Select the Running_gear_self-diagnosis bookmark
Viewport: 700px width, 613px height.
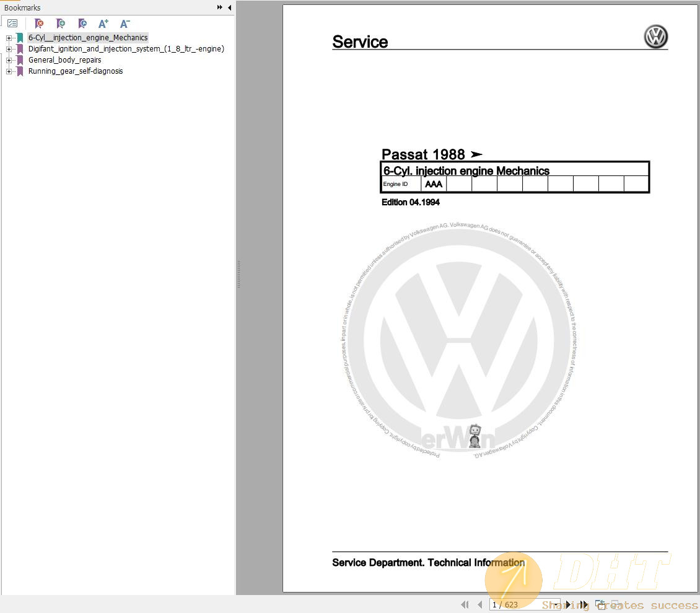pyautogui.click(x=76, y=71)
